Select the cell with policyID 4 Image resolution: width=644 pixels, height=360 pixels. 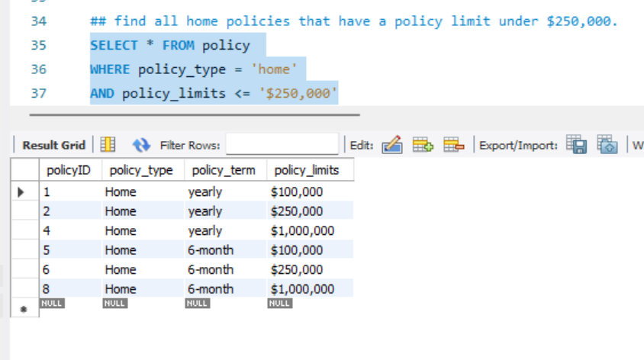(x=70, y=230)
